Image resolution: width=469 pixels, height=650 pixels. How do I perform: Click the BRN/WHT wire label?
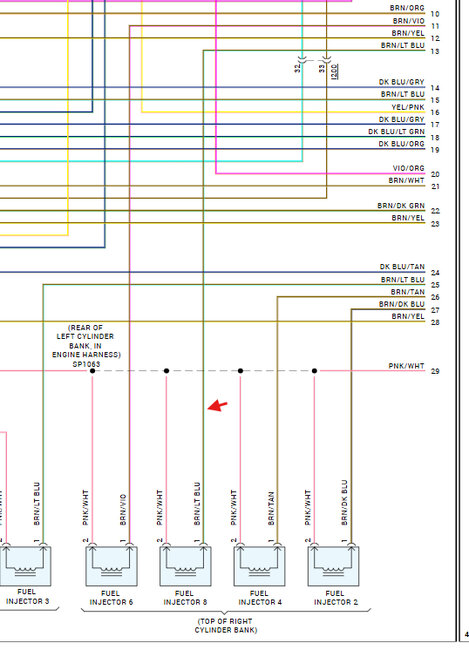pyautogui.click(x=406, y=181)
